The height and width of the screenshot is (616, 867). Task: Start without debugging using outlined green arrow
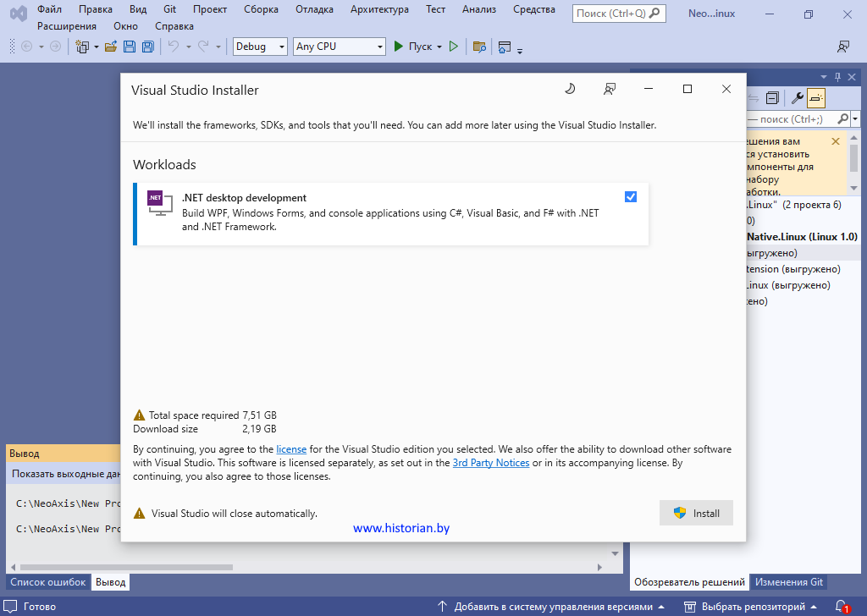click(454, 47)
